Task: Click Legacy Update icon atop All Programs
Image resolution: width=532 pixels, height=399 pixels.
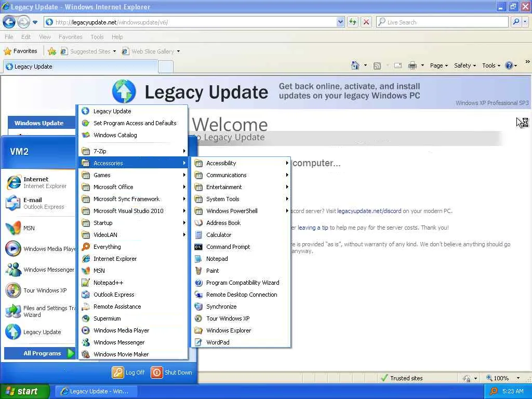Action: [86, 111]
